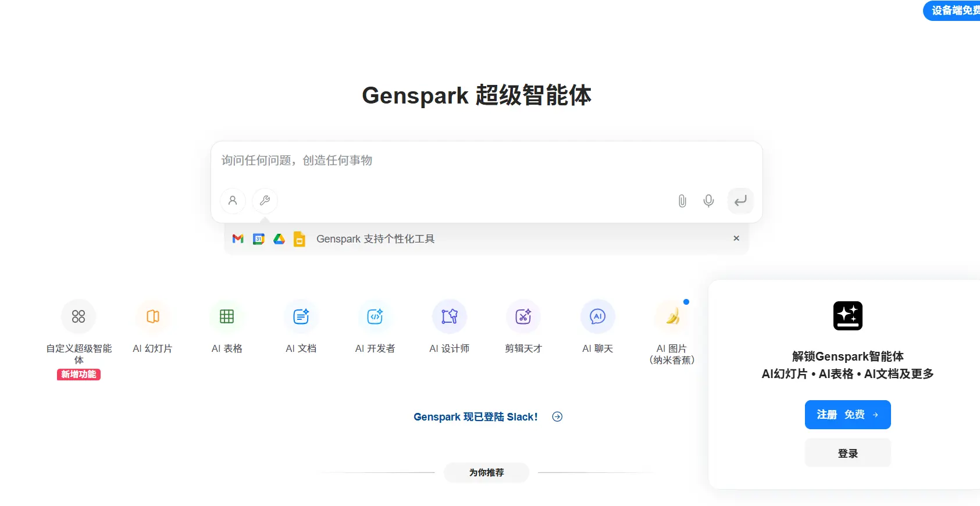Click the 新增功能 badge
The height and width of the screenshot is (506, 980).
(79, 375)
